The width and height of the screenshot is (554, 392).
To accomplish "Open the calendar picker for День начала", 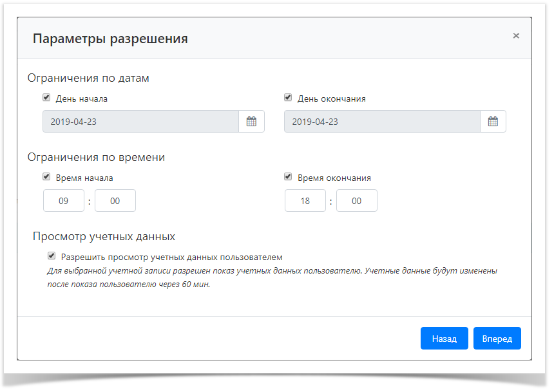I will 252,121.
